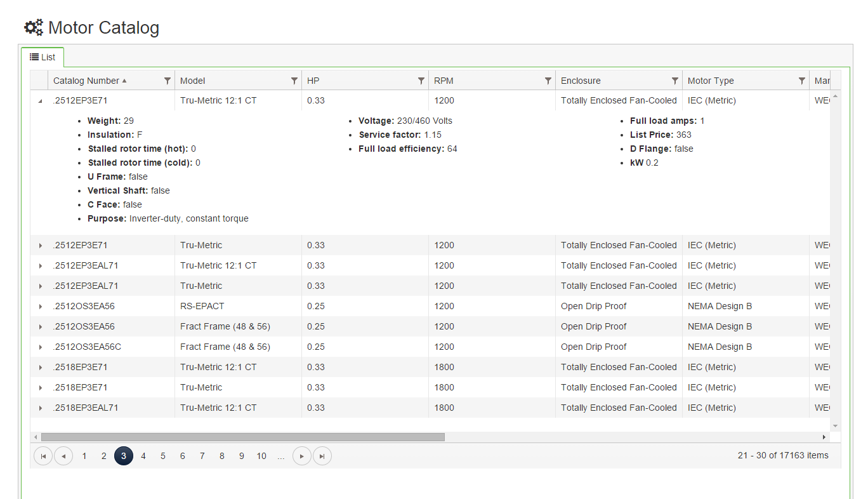The width and height of the screenshot is (868, 499).
Task: Open Motor Type column filter
Action: coord(802,81)
